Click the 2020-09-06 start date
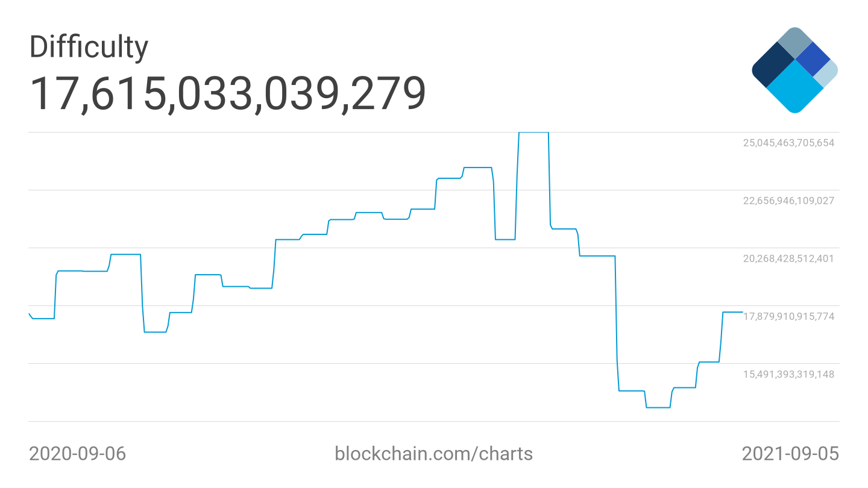Viewport: 868px width, 488px height. coord(78,454)
